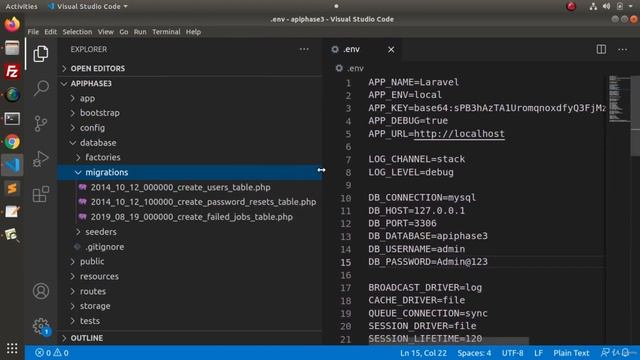Open the Manage gear icon

[41, 326]
